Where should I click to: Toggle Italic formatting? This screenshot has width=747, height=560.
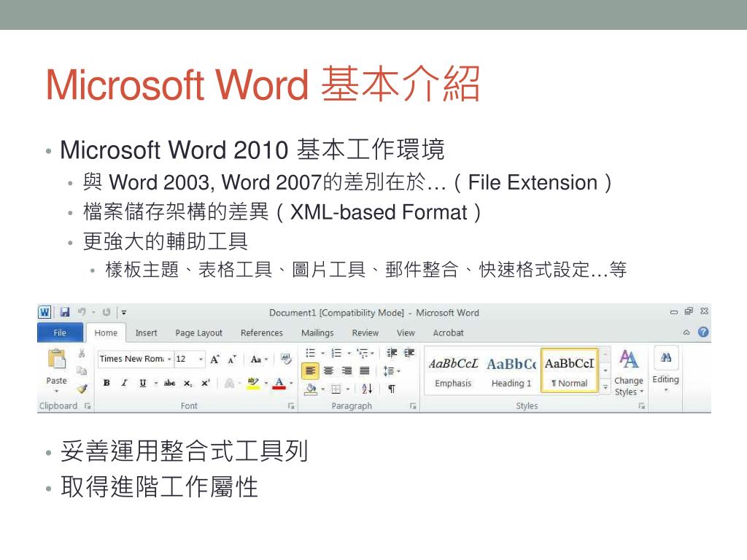pyautogui.click(x=124, y=383)
